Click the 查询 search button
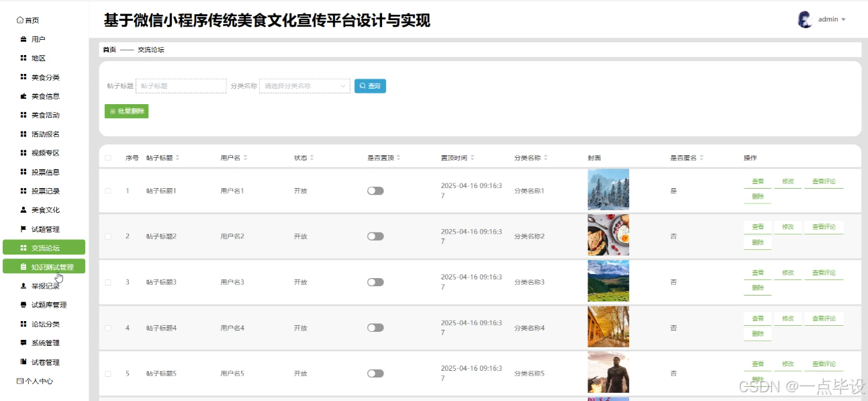The height and width of the screenshot is (401, 868). pos(370,86)
